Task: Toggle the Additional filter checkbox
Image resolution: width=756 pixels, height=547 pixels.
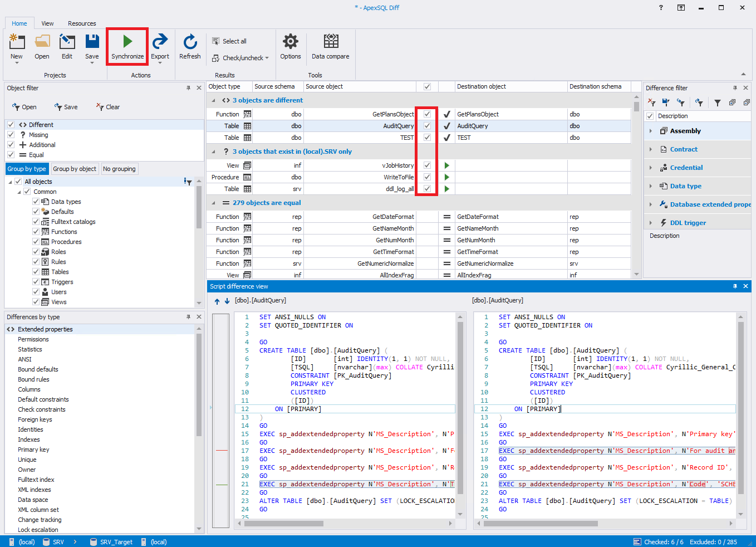Action: click(11, 145)
